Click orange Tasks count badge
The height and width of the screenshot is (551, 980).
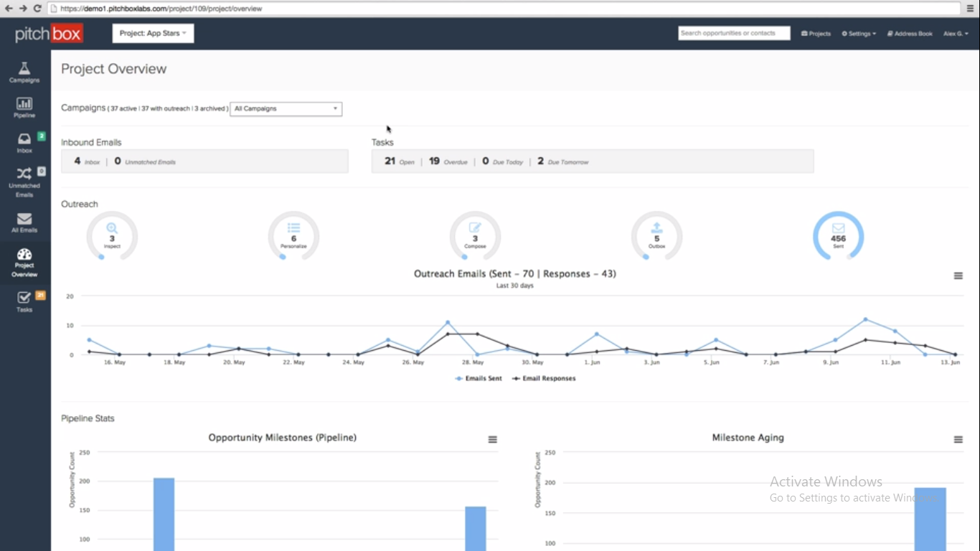pyautogui.click(x=41, y=295)
